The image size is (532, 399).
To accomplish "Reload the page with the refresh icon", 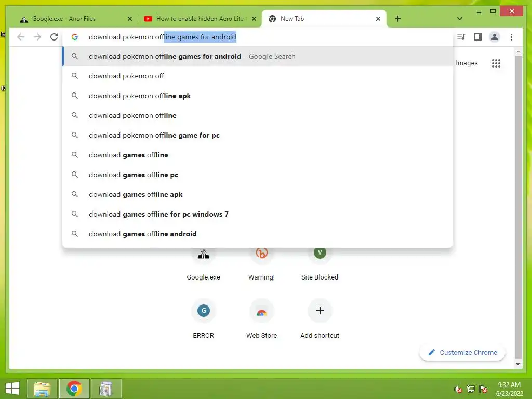I will point(54,37).
